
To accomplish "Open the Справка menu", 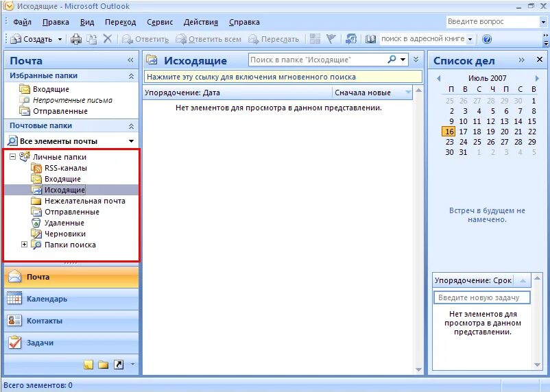I will coord(244,22).
